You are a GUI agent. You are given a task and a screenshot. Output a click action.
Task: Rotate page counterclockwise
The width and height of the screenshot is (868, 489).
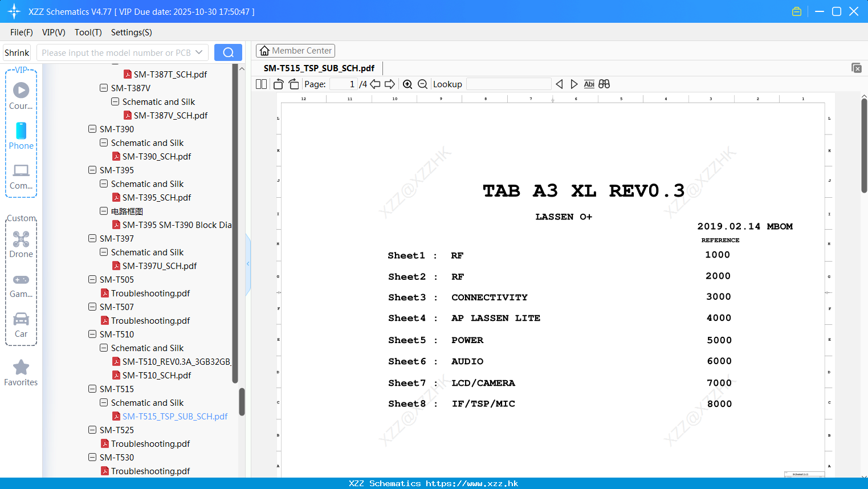tap(278, 84)
